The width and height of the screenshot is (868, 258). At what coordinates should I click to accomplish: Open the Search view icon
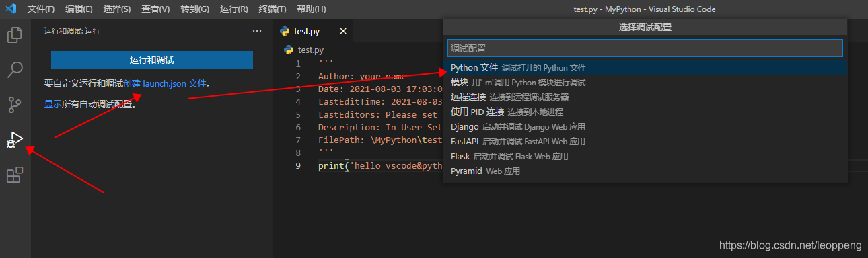pos(15,70)
